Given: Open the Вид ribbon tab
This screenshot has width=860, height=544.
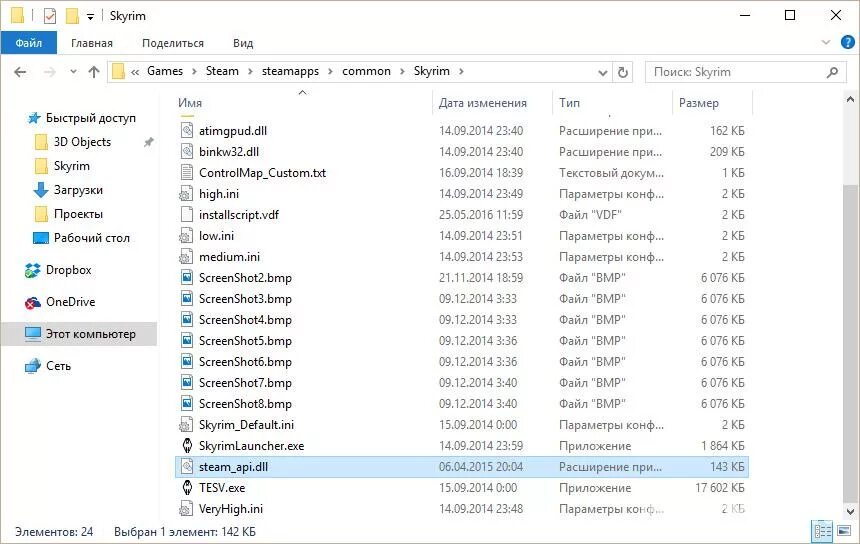Looking at the screenshot, I should 243,43.
